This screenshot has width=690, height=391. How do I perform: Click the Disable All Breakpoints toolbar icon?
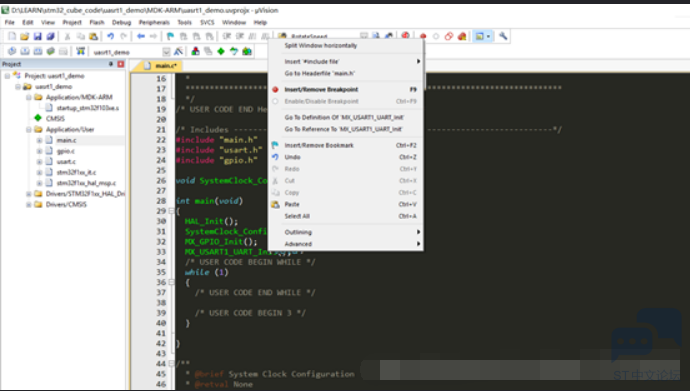pos(449,37)
